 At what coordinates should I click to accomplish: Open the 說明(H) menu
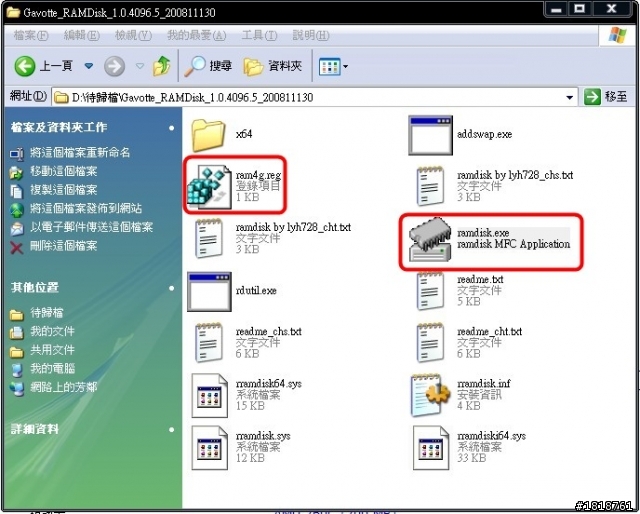point(311,36)
